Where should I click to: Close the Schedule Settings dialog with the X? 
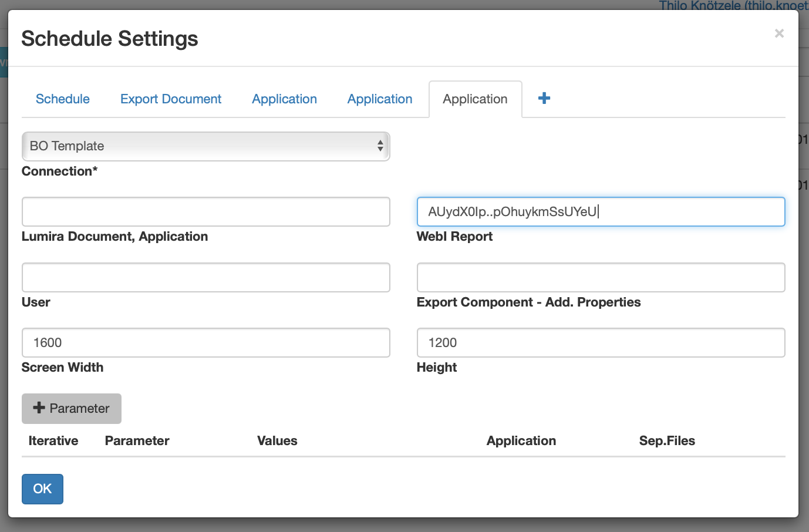tap(779, 33)
